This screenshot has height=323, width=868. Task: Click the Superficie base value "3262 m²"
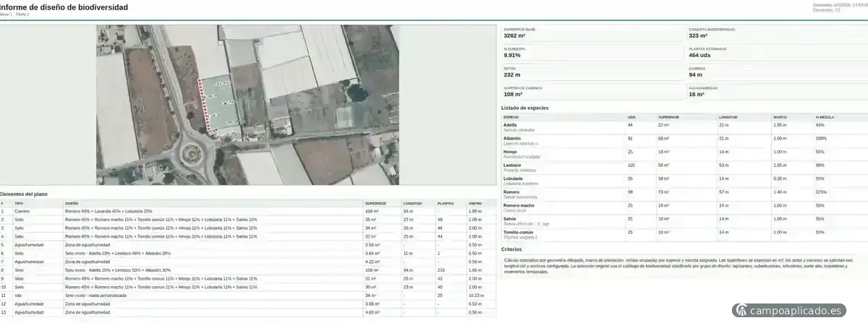click(515, 35)
